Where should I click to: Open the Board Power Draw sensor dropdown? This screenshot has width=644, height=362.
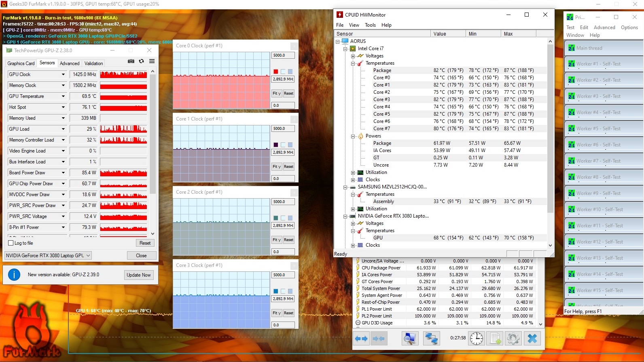click(x=63, y=173)
